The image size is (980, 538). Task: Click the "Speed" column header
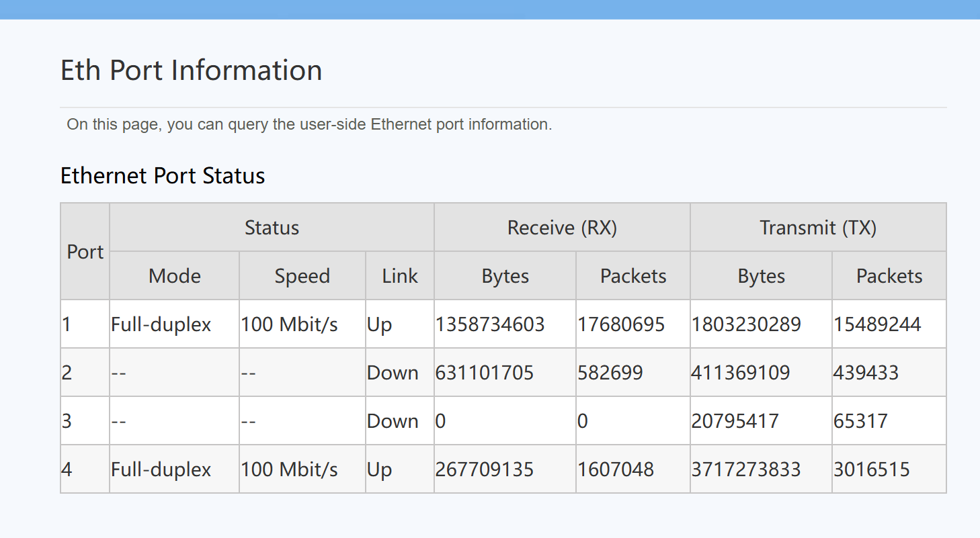pos(302,276)
